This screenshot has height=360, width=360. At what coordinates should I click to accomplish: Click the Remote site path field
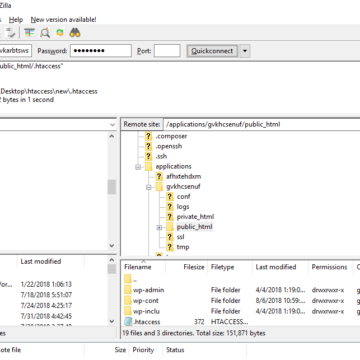(x=262, y=124)
